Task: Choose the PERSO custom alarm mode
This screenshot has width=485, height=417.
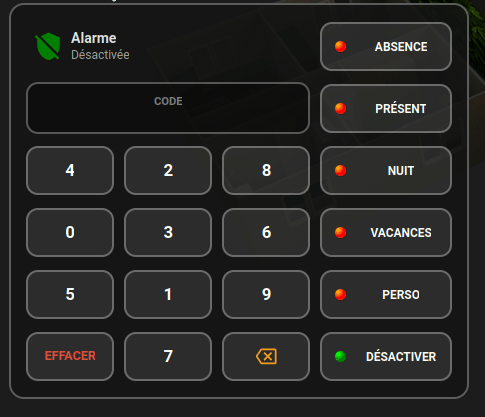Action: [x=386, y=295]
